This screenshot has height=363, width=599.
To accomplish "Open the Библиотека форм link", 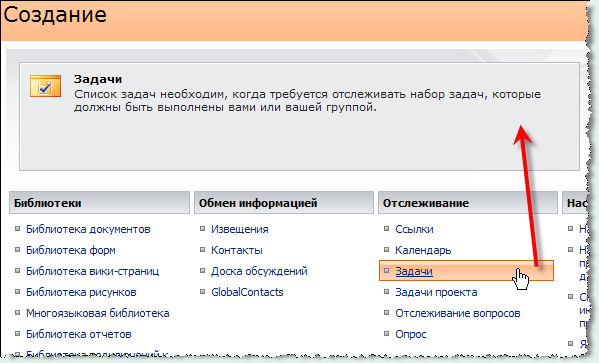I will (x=71, y=250).
